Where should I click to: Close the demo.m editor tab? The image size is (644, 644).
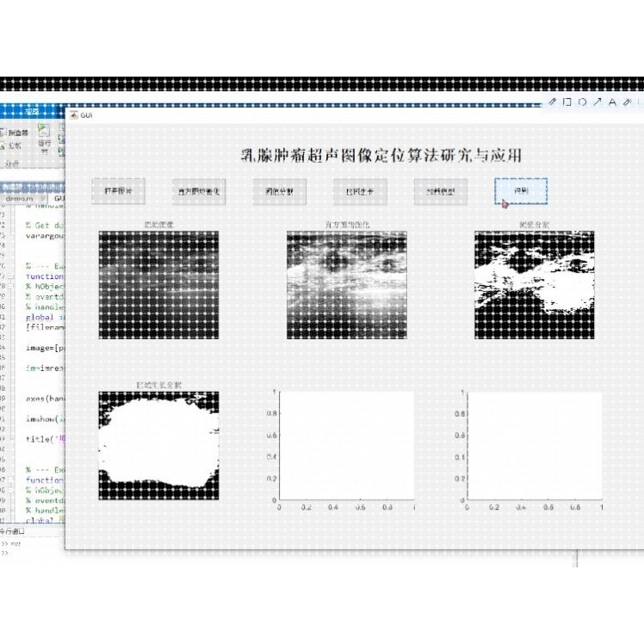point(43,199)
